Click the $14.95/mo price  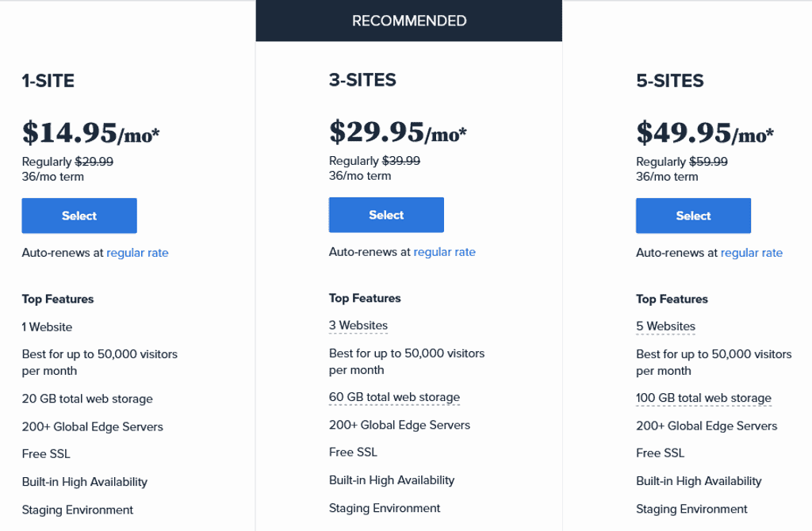tap(90, 133)
